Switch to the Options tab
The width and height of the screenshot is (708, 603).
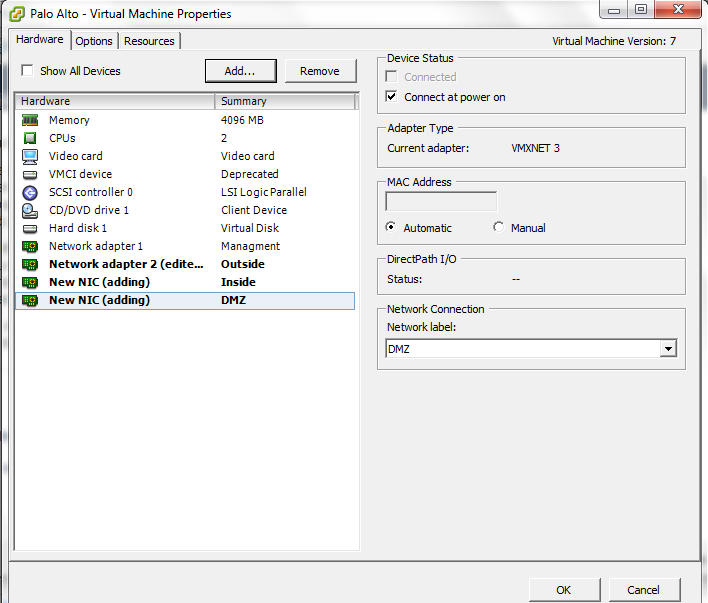[94, 41]
